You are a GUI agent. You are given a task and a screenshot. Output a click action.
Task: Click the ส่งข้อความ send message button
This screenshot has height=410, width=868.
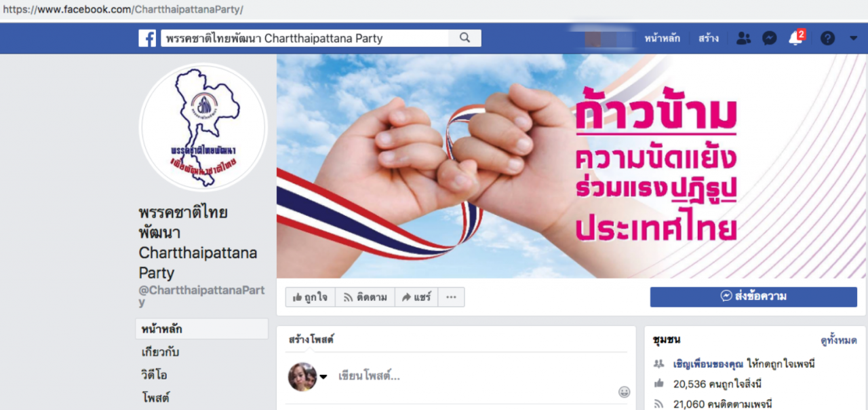tap(753, 297)
